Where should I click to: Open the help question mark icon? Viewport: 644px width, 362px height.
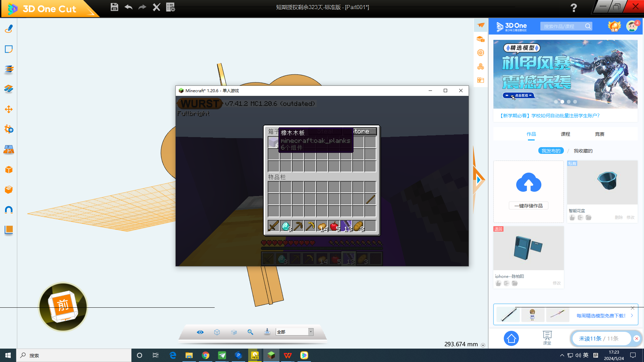coord(574,7)
